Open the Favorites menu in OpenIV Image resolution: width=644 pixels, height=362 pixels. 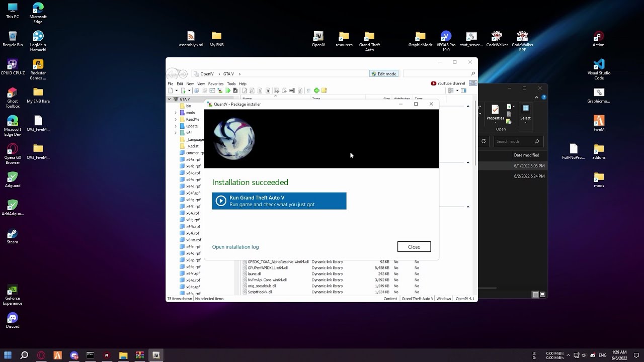(216, 84)
